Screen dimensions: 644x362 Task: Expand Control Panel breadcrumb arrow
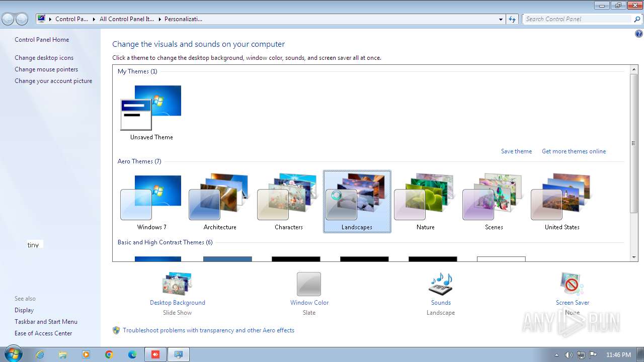coord(94,19)
